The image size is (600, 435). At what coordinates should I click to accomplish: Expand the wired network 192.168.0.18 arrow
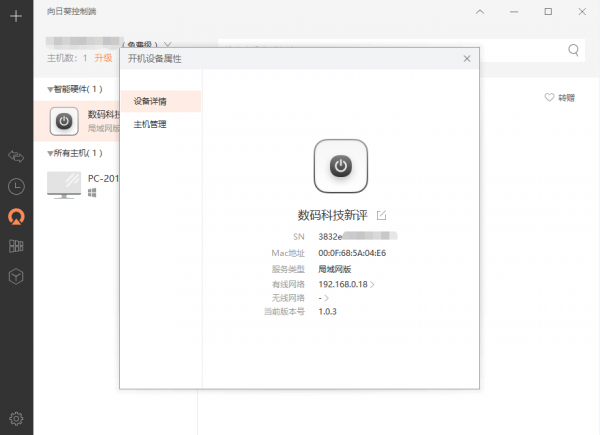point(373,285)
